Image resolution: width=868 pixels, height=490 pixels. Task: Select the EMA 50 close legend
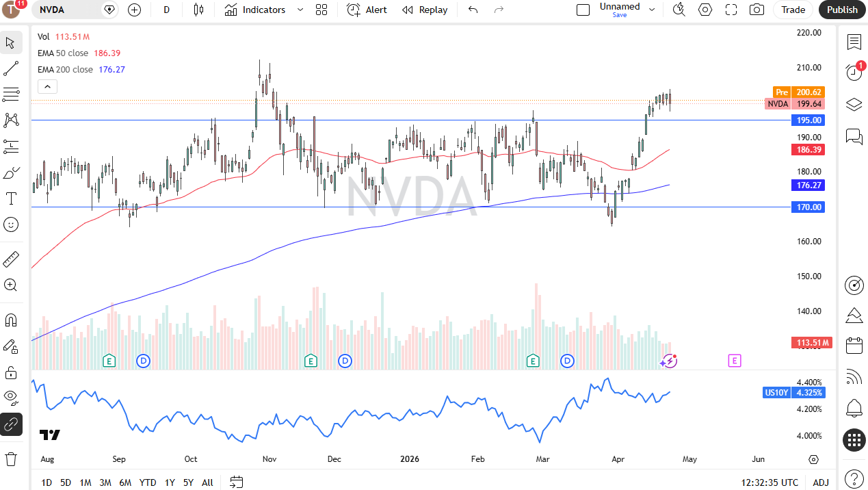pos(62,53)
